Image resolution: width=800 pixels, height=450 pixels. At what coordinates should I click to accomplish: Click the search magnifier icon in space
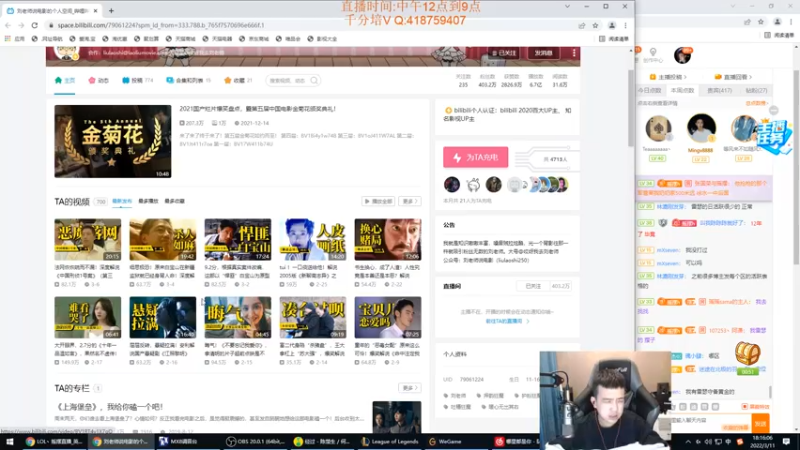(314, 81)
